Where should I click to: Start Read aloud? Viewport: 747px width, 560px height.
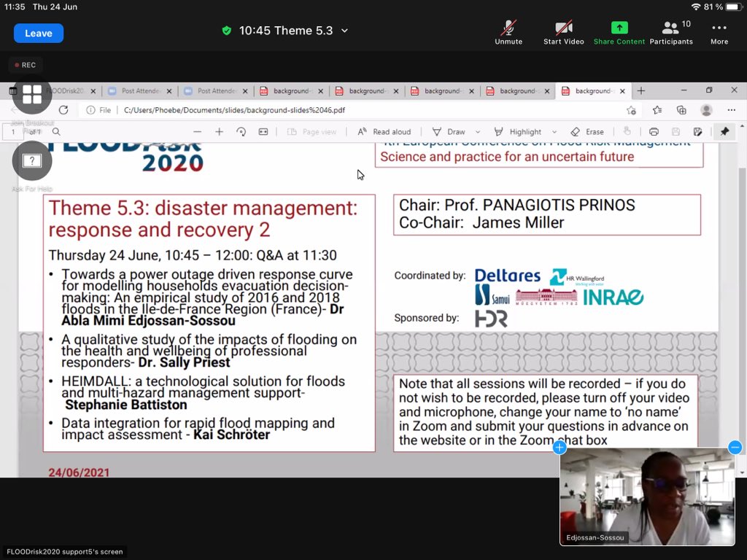[384, 132]
